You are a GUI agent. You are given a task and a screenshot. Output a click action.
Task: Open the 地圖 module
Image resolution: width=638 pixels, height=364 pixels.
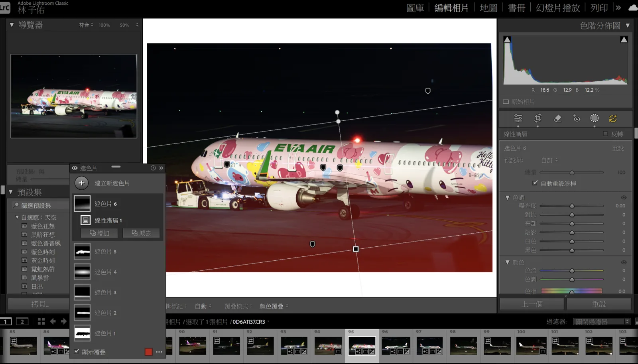tap(488, 8)
